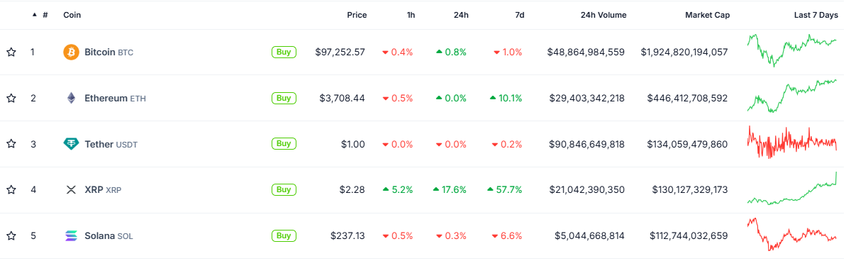Star the XRP row
This screenshot has height=261, width=868.
click(x=11, y=189)
